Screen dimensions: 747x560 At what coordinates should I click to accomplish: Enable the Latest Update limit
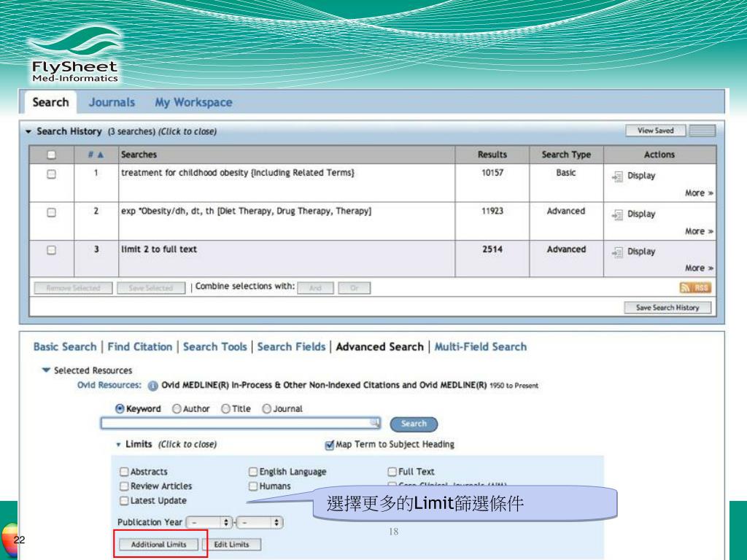pos(124,500)
